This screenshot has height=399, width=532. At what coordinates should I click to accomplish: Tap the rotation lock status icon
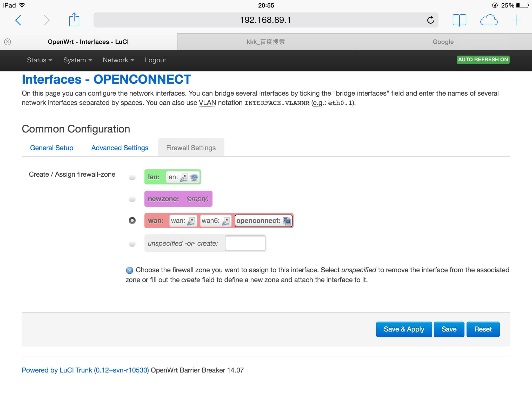point(495,5)
